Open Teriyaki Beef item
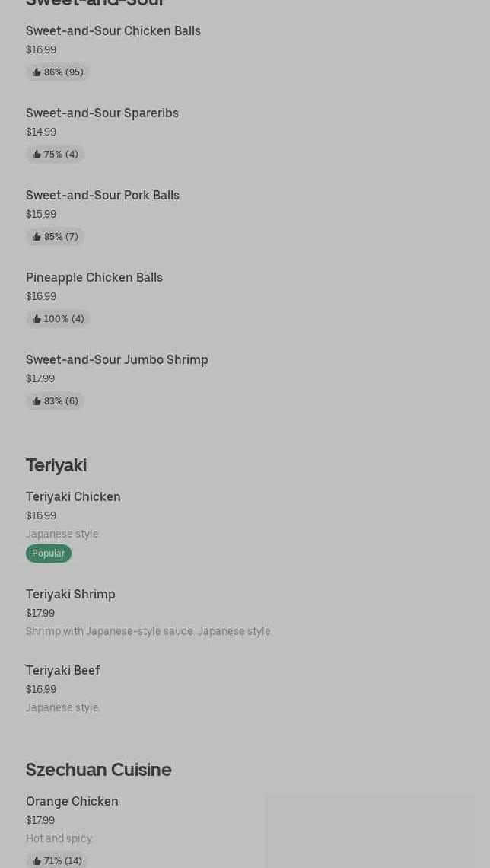The image size is (490, 868). [x=62, y=670]
